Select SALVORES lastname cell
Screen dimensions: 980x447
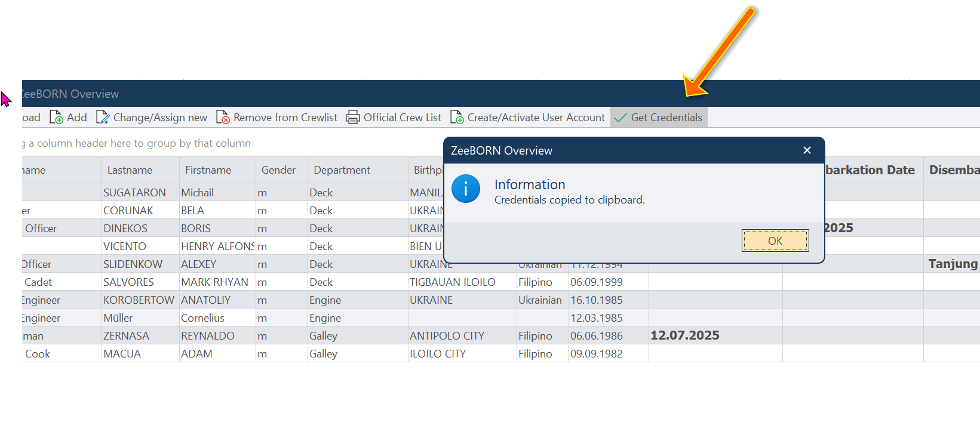tap(140, 282)
